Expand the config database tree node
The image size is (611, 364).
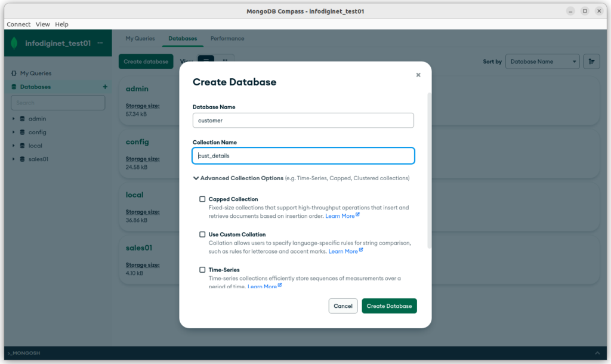[13, 132]
